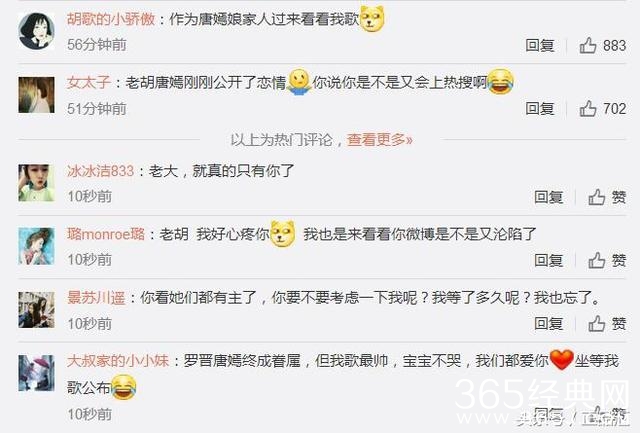View 冰冰洁833's avatar image
This screenshot has height=433, width=640.
(x=36, y=183)
